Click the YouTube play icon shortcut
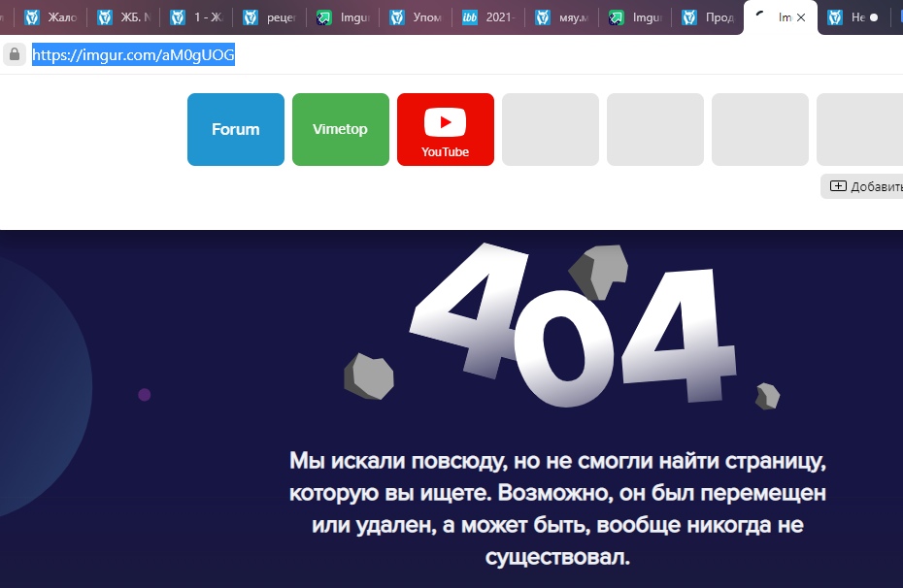Viewport: 903px width, 588px height. [x=445, y=122]
